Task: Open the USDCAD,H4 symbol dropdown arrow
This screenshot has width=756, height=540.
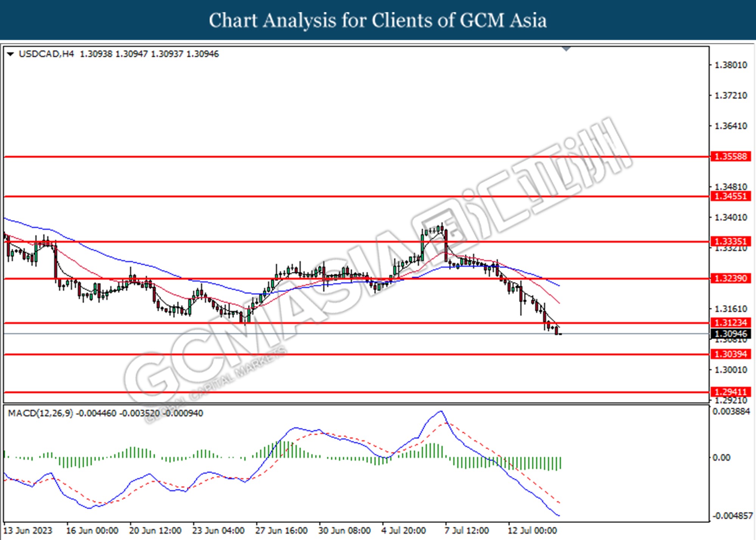Action: tap(11, 54)
